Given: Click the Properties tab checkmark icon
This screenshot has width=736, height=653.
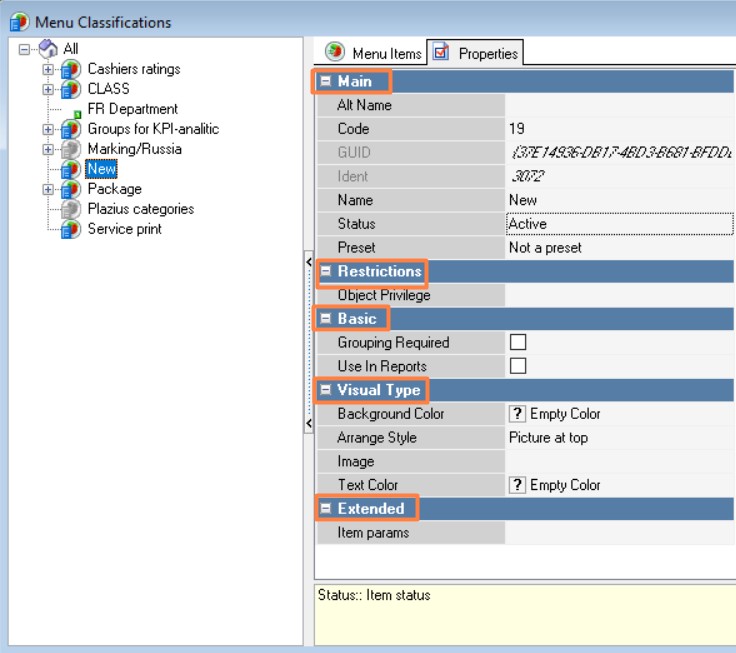Looking at the screenshot, I should point(440,51).
